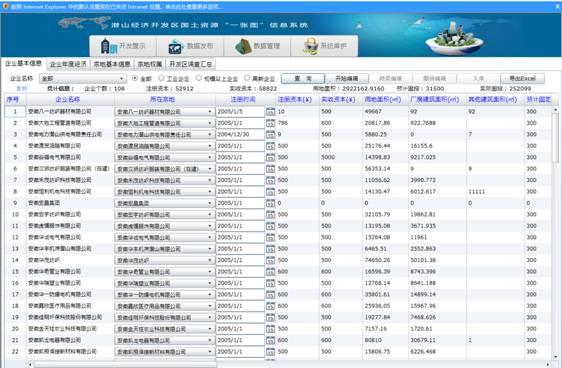
Task: Open calendar picker in row 20
Action: 270,329
